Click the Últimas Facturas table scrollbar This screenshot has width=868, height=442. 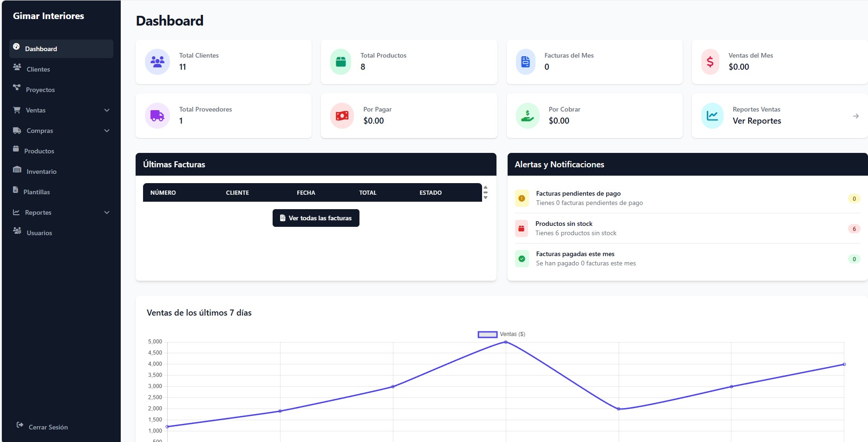pos(485,192)
